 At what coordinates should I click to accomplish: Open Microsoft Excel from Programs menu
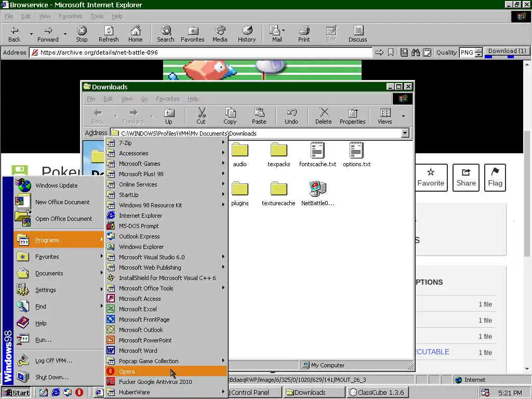coord(166,309)
